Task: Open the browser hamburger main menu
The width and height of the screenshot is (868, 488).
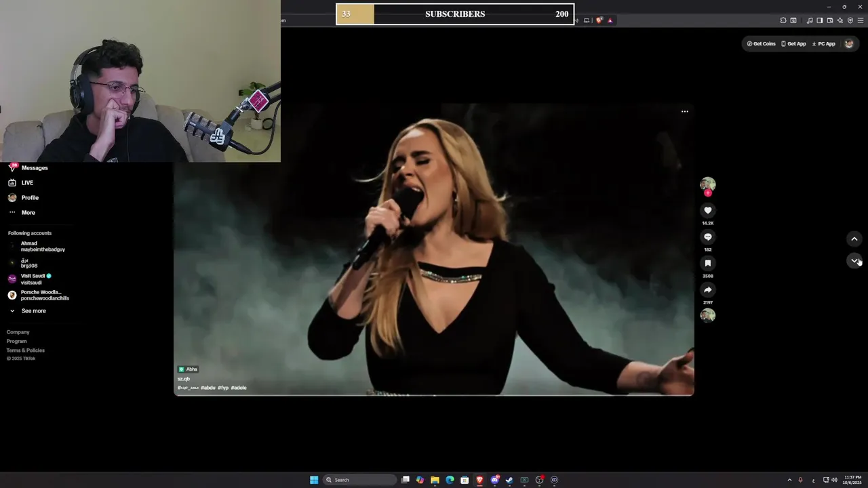Action: click(x=861, y=20)
